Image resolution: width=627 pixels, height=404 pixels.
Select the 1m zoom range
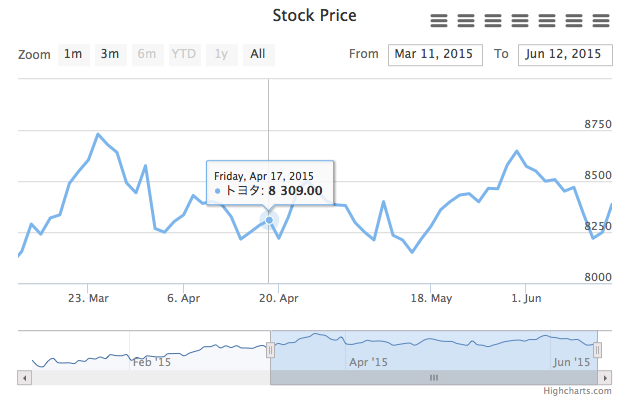pyautogui.click(x=73, y=54)
